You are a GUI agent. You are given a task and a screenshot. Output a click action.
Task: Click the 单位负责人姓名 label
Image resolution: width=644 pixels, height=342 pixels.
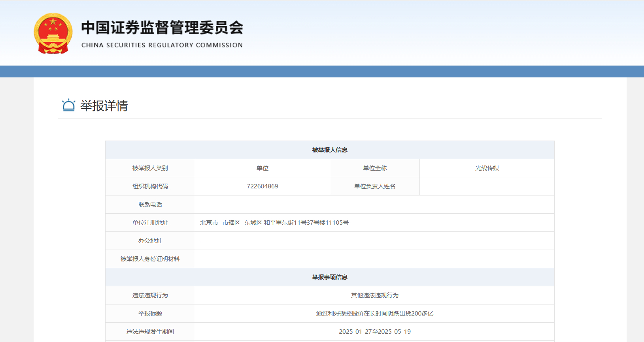[375, 186]
